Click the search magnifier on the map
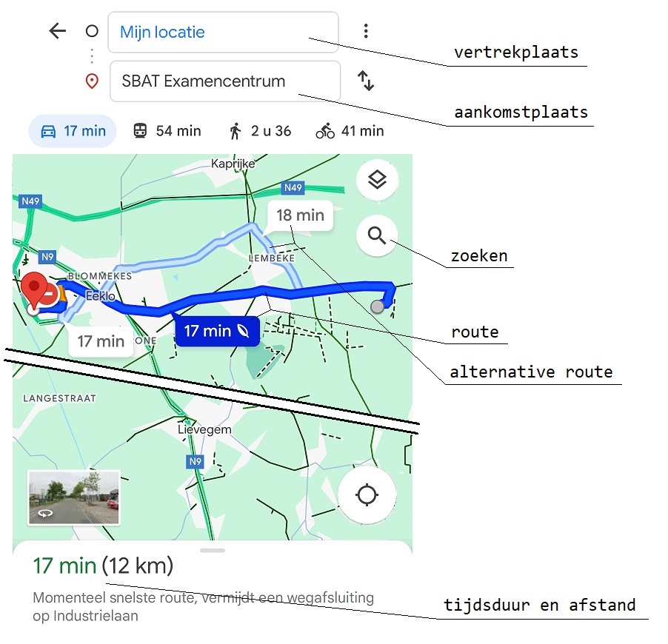 377,235
